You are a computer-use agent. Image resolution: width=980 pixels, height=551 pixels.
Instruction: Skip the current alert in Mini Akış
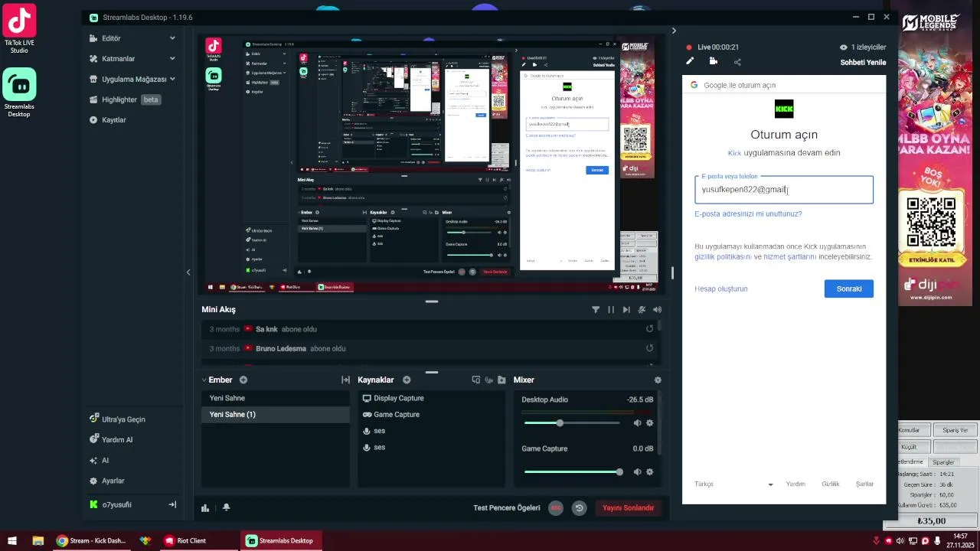626,310
